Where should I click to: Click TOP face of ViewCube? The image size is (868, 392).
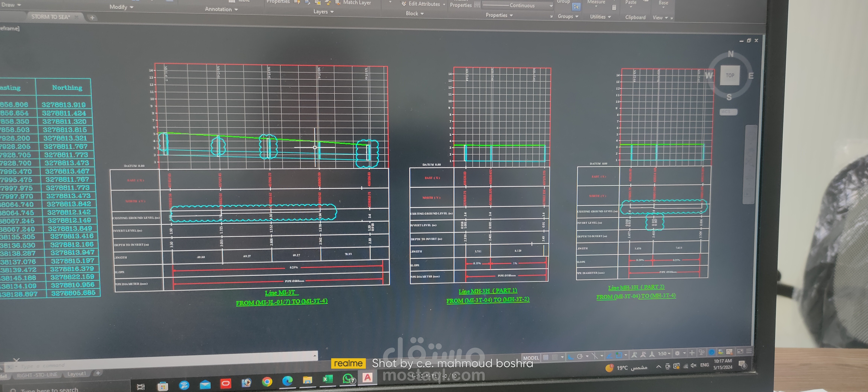click(x=730, y=75)
